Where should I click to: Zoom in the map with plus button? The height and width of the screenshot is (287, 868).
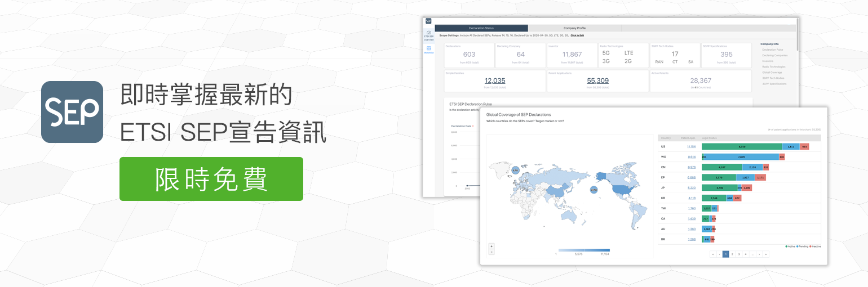pyautogui.click(x=491, y=246)
